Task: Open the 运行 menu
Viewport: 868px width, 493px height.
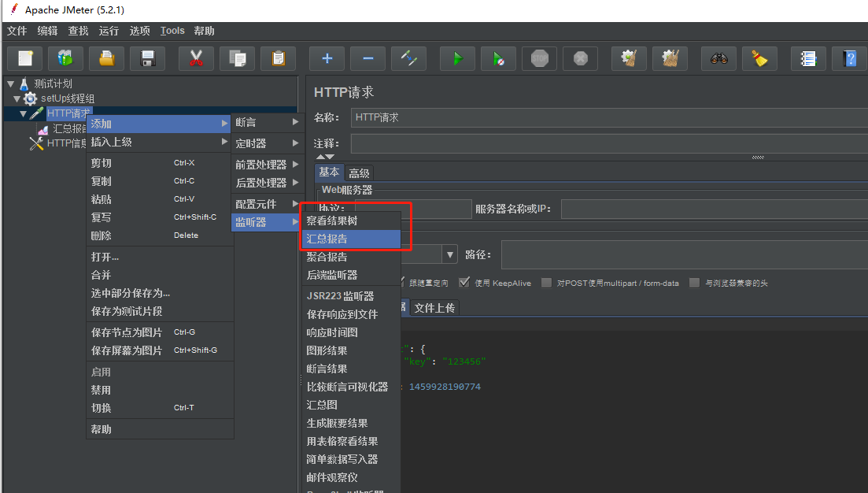Action: [109, 31]
